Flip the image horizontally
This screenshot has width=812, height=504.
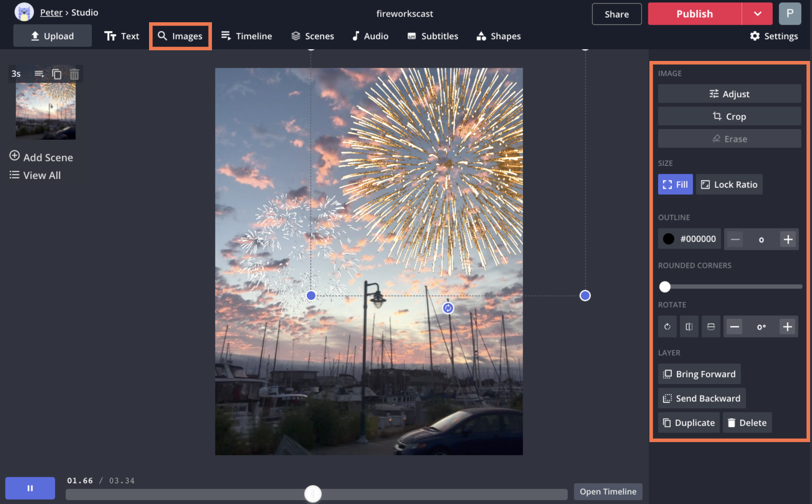(x=689, y=326)
